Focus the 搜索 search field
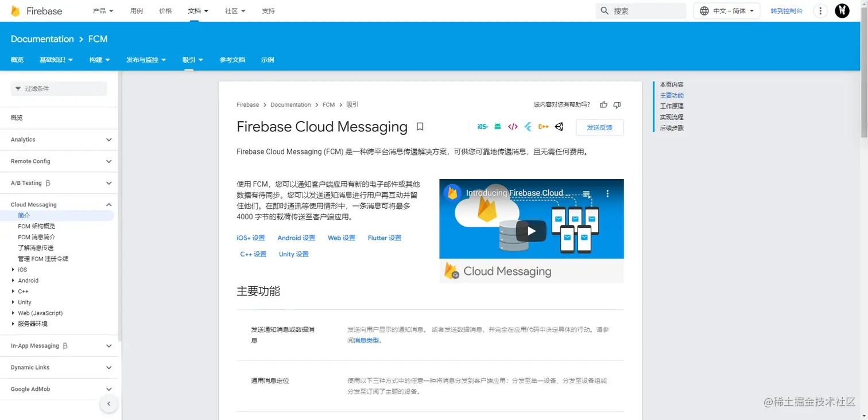Image resolution: width=868 pixels, height=420 pixels. point(641,11)
